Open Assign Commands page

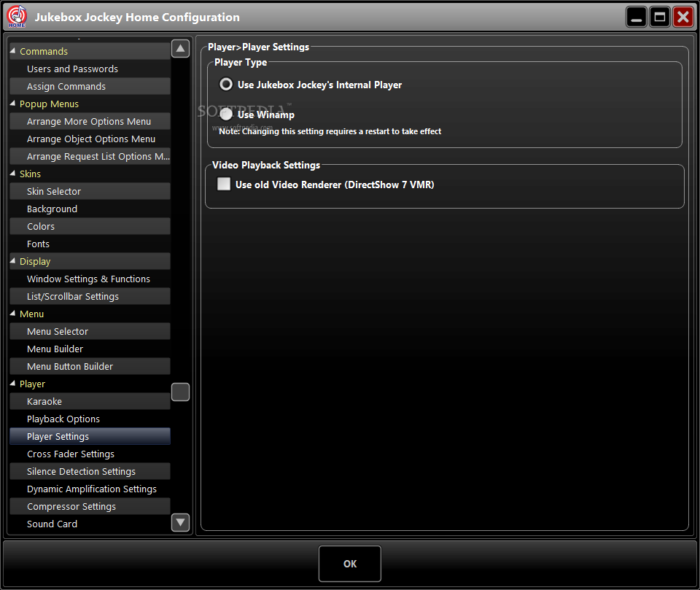(90, 86)
